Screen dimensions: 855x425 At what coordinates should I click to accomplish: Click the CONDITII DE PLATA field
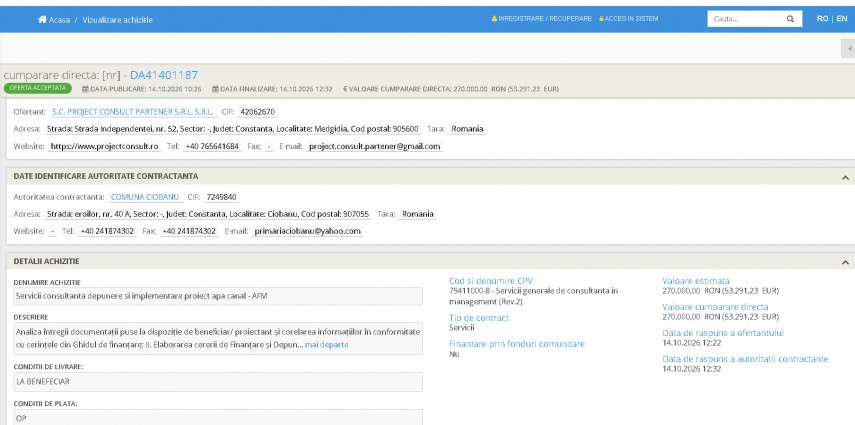(218, 417)
